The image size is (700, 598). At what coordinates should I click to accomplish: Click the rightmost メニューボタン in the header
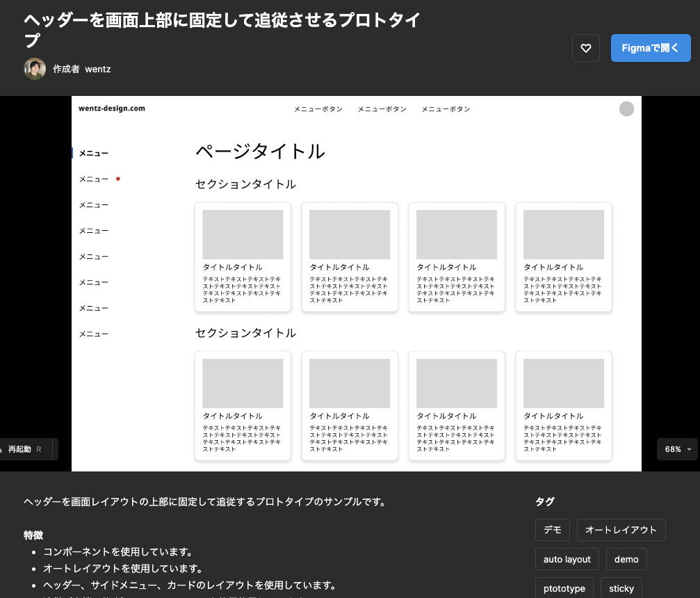pos(446,108)
